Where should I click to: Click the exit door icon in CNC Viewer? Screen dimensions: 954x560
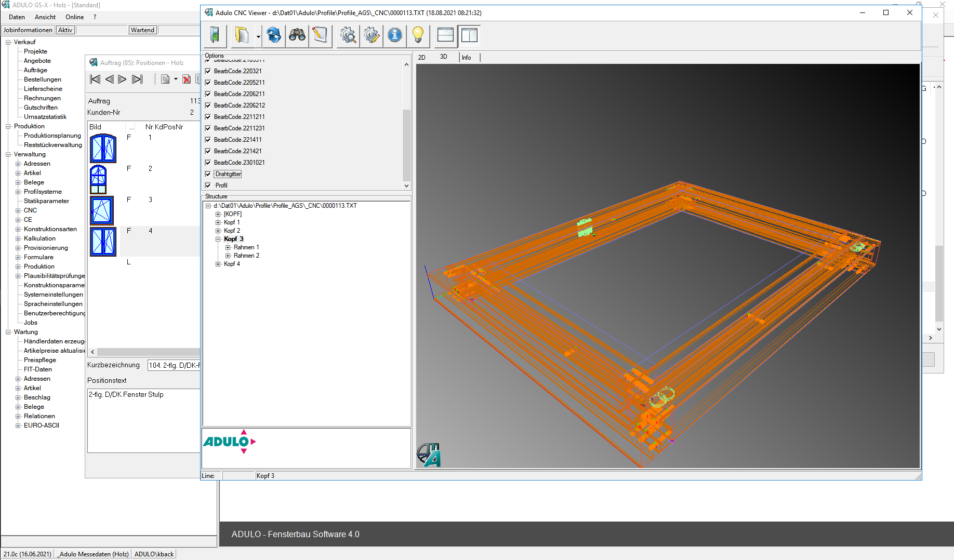point(215,35)
